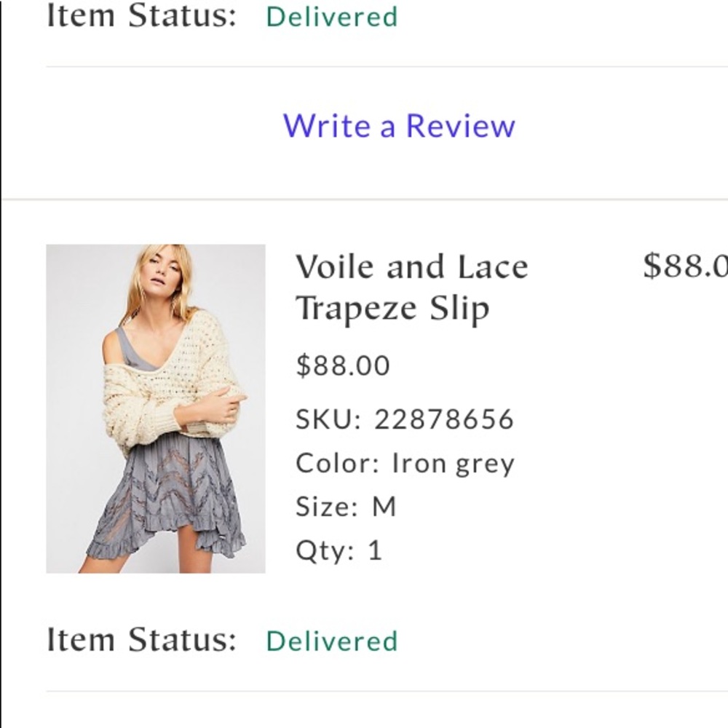Click the Trapeze Slip second title line
Image resolution: width=728 pixels, height=728 pixels.
click(x=395, y=307)
